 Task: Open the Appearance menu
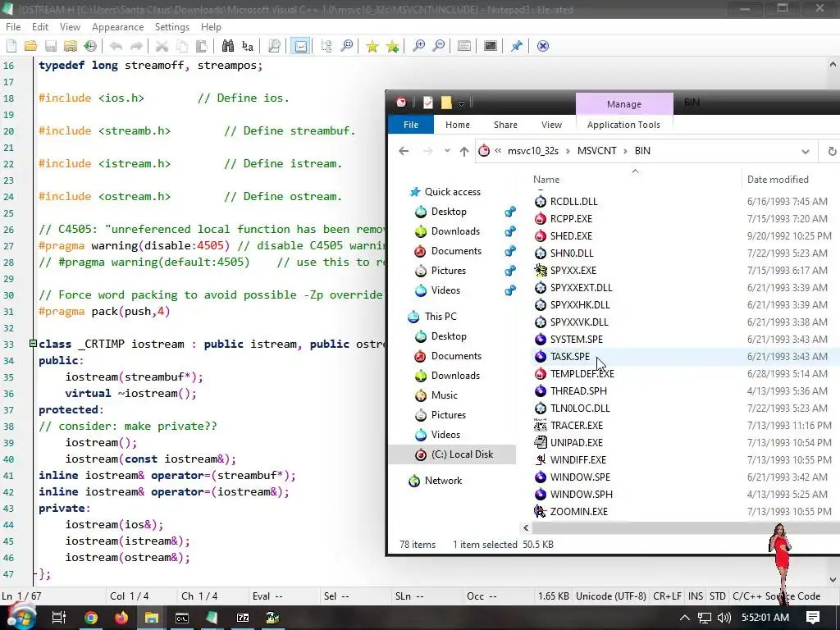pyautogui.click(x=118, y=27)
